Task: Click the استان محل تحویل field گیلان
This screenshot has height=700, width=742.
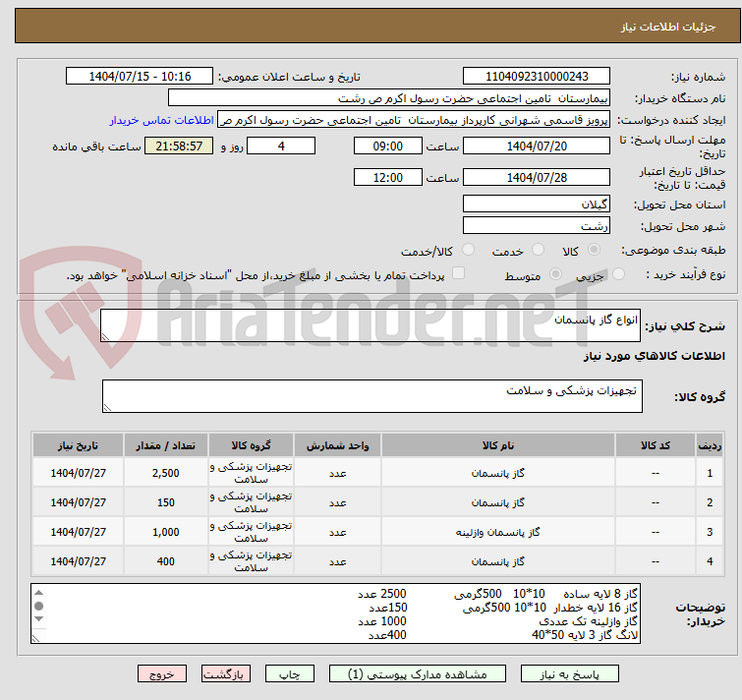Action: (x=537, y=204)
